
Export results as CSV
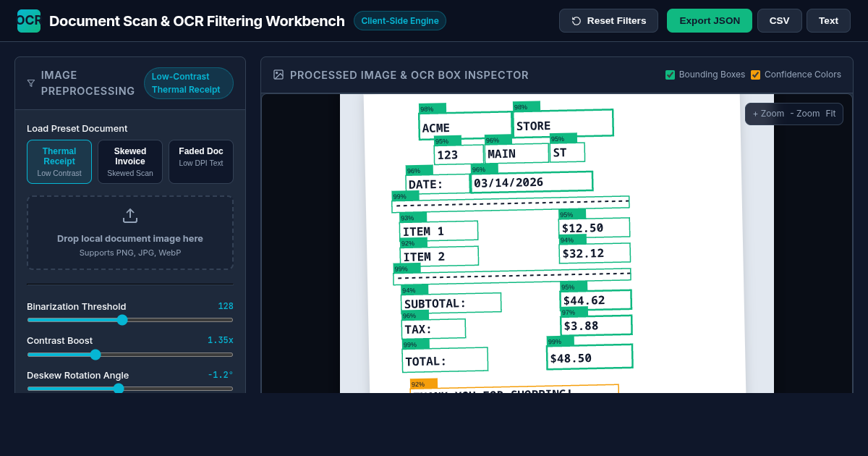[780, 21]
